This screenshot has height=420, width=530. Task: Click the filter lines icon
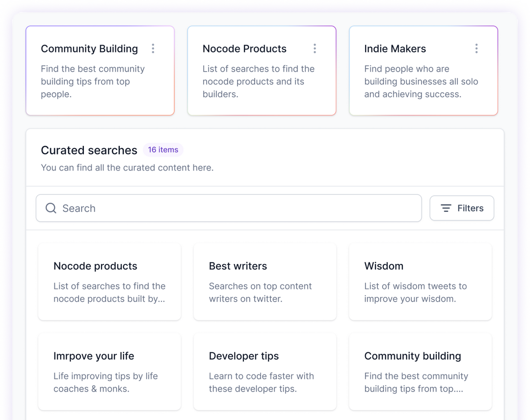click(x=446, y=208)
